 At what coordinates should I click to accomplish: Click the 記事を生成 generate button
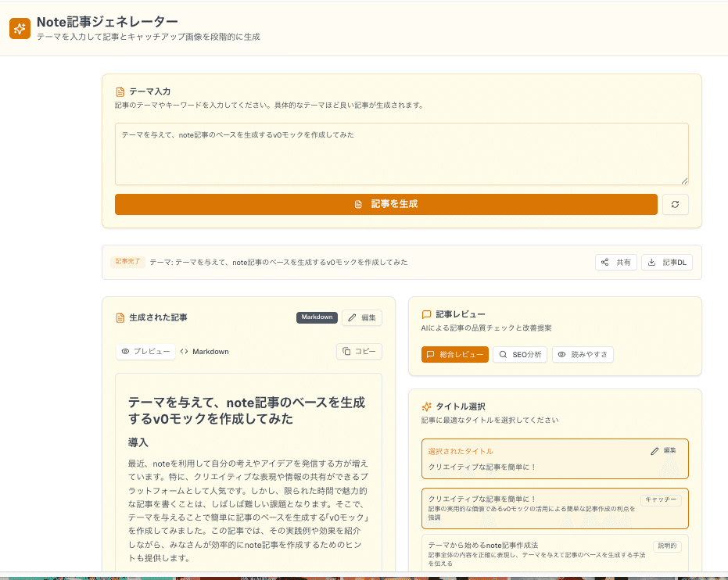pos(386,204)
